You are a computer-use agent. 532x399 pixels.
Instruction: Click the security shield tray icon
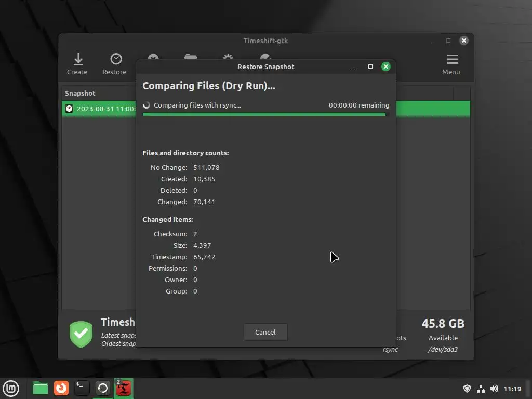pyautogui.click(x=467, y=389)
